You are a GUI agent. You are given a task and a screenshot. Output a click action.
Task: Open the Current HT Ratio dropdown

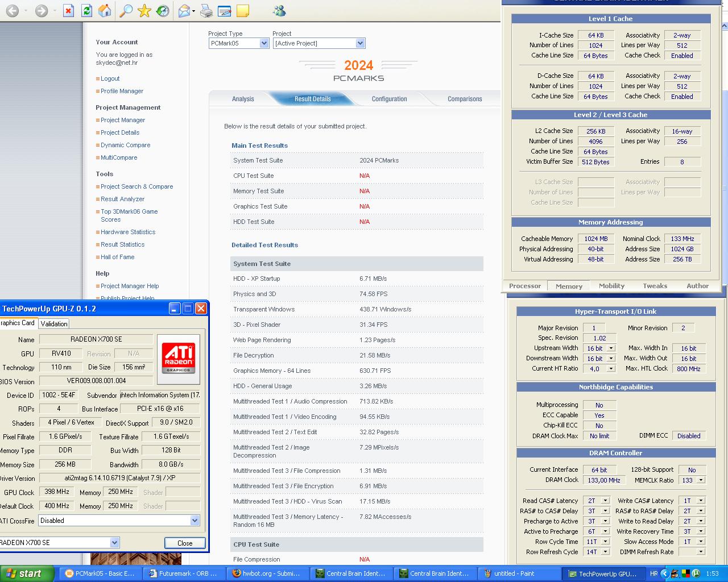tap(611, 369)
